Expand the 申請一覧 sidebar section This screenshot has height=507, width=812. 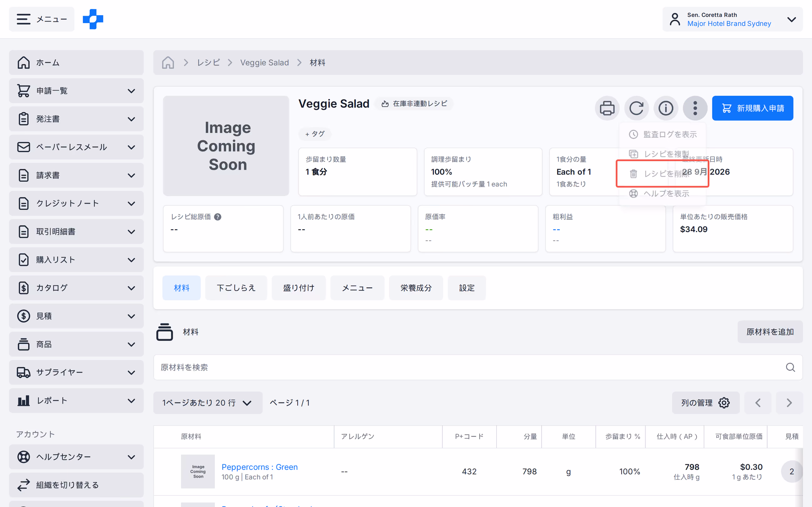point(76,90)
